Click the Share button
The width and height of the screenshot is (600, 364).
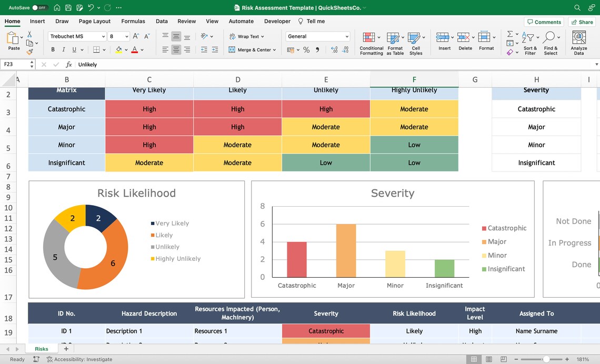(x=582, y=22)
